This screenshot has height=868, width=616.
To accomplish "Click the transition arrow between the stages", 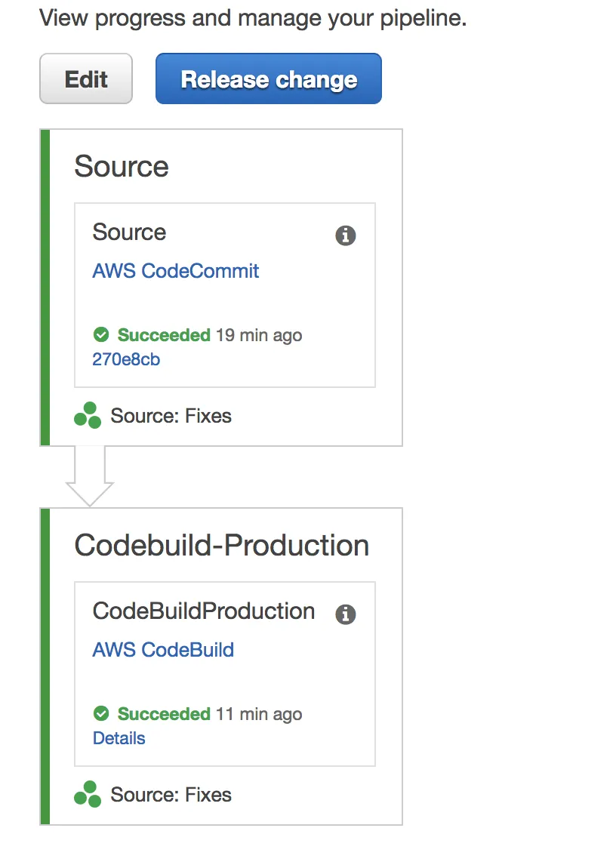I will tap(89, 476).
